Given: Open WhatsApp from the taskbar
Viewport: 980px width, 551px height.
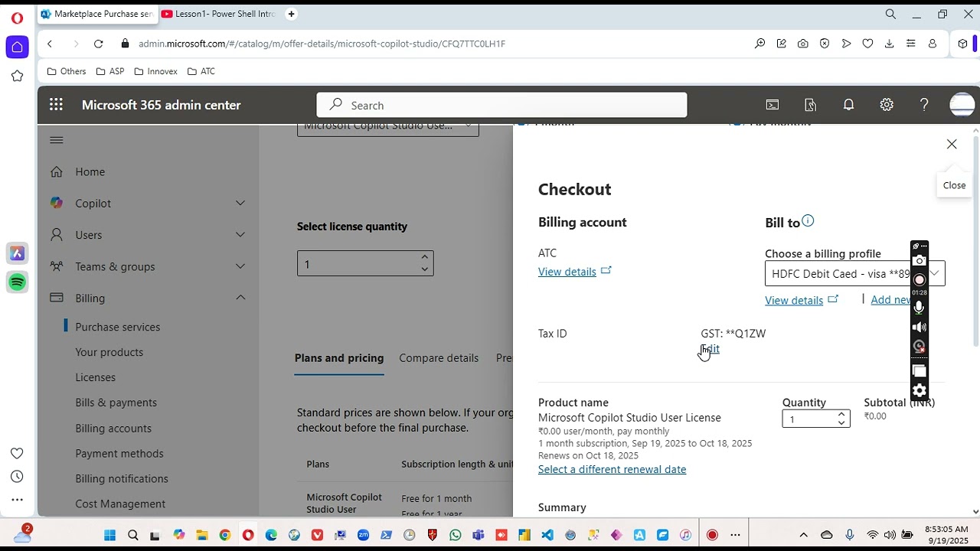Looking at the screenshot, I should pyautogui.click(x=456, y=535).
